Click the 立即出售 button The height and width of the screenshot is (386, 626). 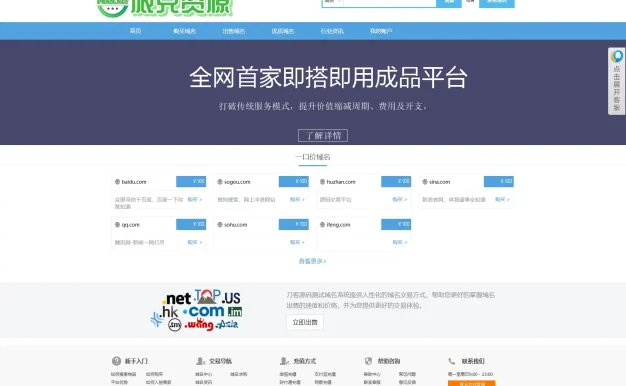point(305,322)
